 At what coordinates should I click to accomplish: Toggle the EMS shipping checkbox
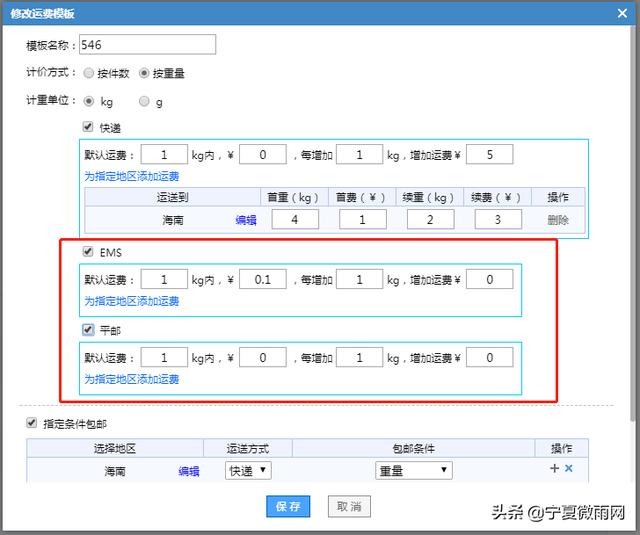tap(89, 251)
